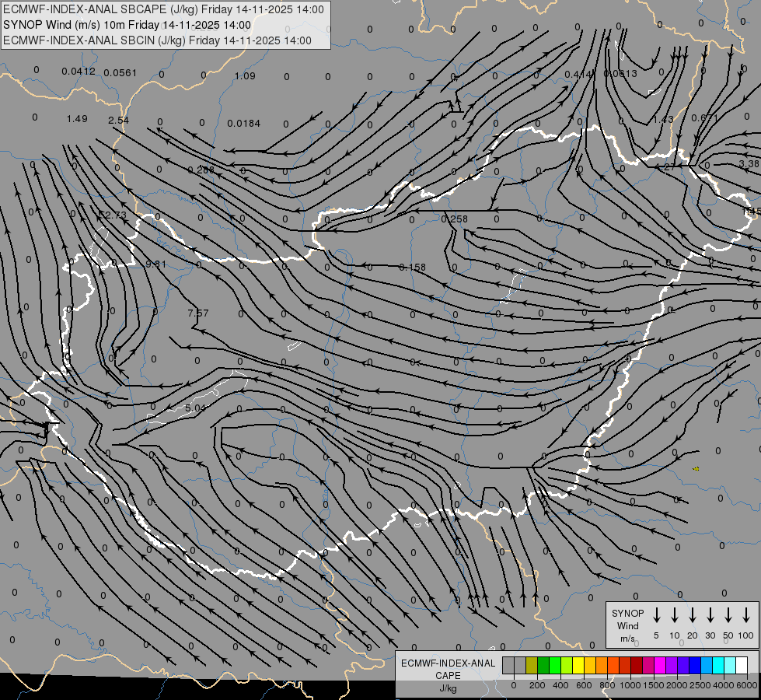Click the 1500 tick label on CAPE scale
Image resolution: width=761 pixels, height=700 pixels.
click(x=654, y=685)
